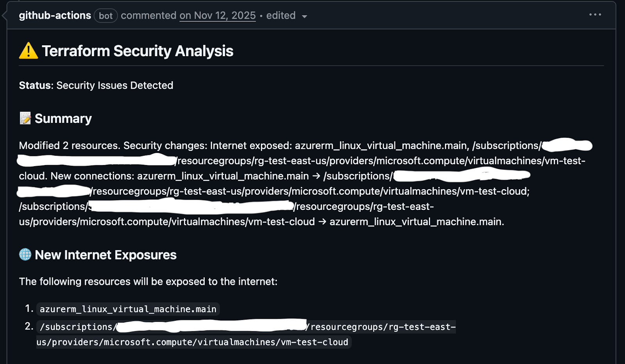This screenshot has width=625, height=364.
Task: Click the globe emoji beside New Internet Exposures
Action: [x=25, y=255]
